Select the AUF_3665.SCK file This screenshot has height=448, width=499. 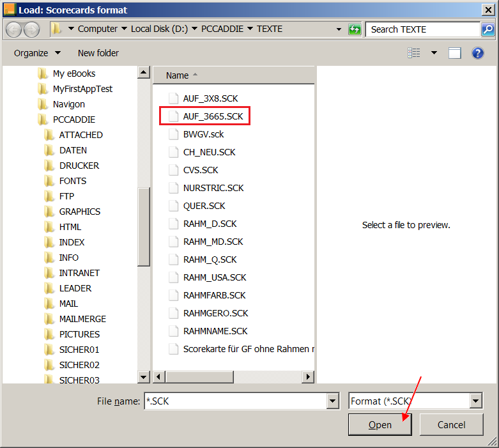click(204, 116)
